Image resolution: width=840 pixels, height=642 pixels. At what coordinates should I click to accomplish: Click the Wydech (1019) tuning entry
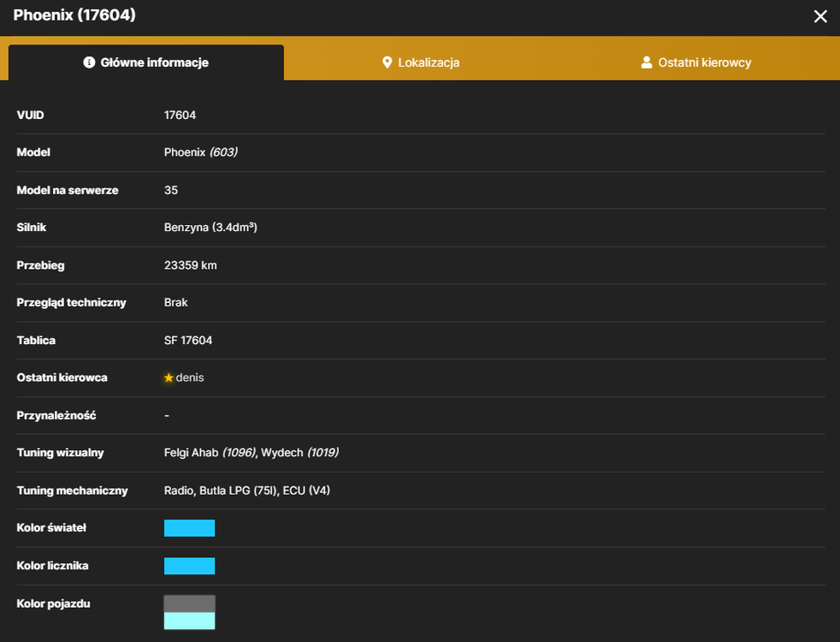point(300,453)
